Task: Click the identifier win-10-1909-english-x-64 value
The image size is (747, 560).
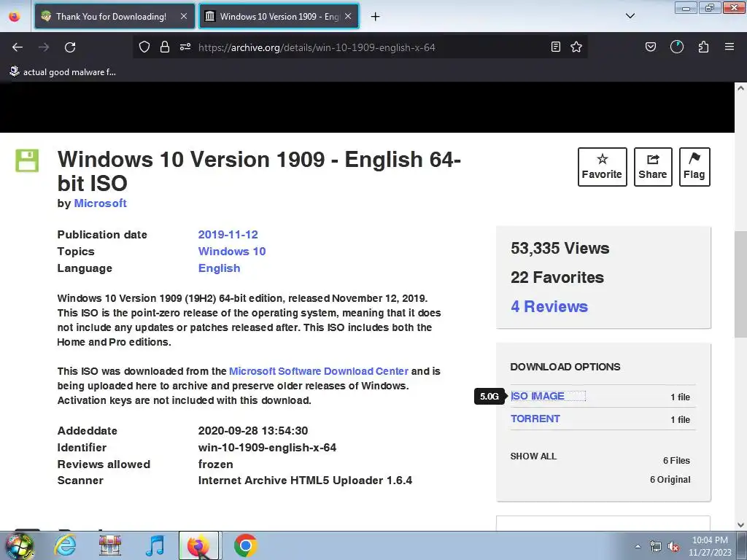Action: click(x=267, y=448)
